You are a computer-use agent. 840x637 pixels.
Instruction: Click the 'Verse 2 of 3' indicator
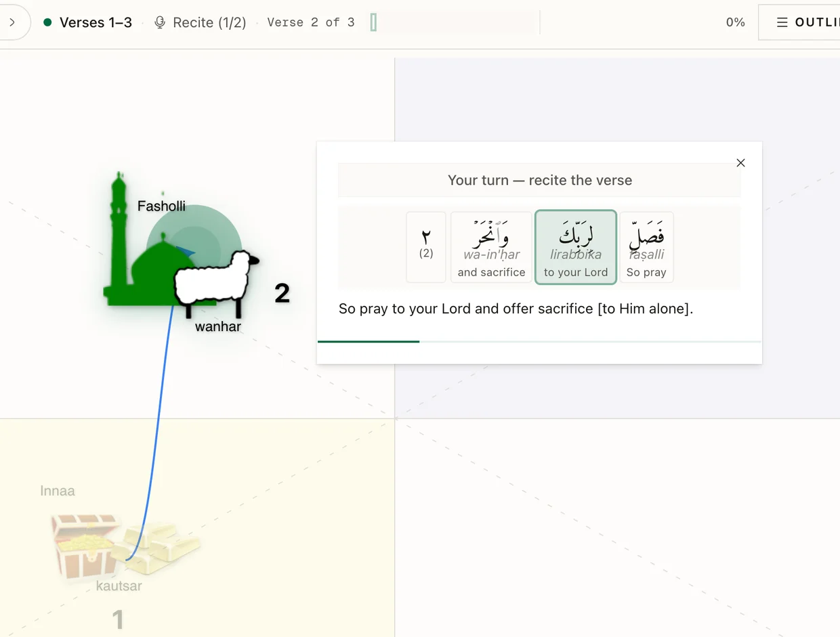tap(311, 22)
